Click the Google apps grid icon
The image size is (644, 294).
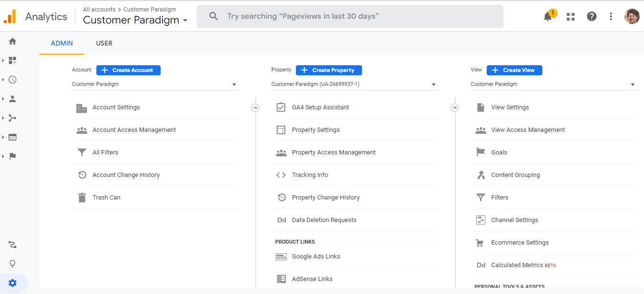[570, 16]
